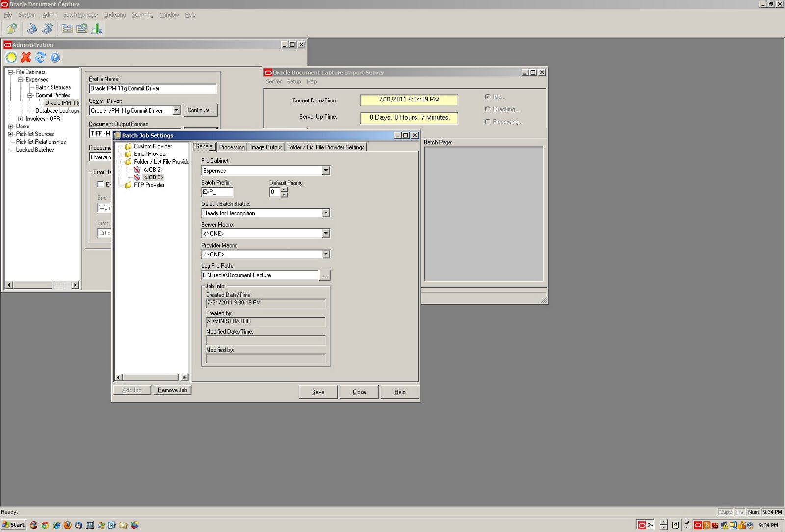Open Batch Manager from the toolbar

pyautogui.click(x=11, y=28)
